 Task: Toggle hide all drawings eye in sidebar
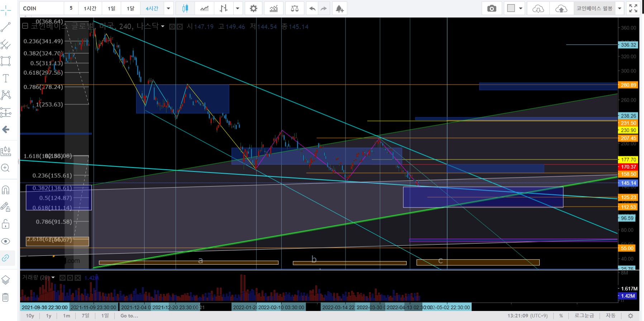click(x=6, y=241)
